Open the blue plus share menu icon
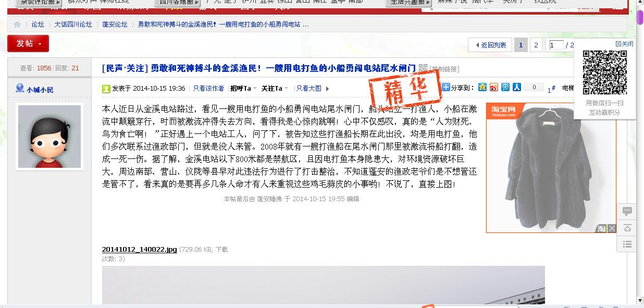 coord(446,87)
